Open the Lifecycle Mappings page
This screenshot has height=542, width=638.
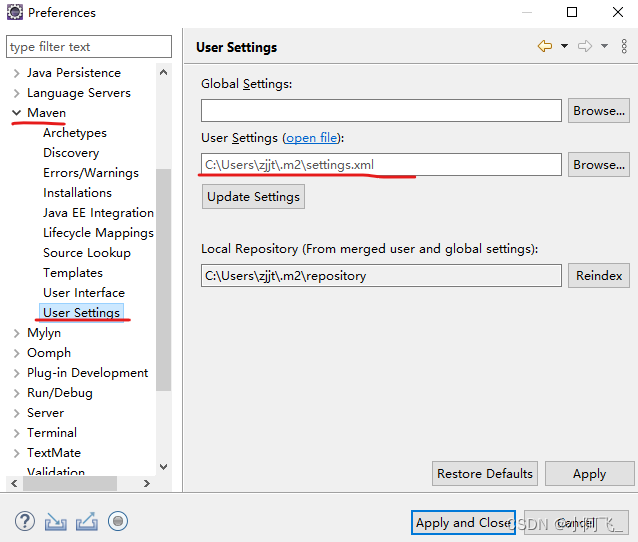tap(98, 233)
